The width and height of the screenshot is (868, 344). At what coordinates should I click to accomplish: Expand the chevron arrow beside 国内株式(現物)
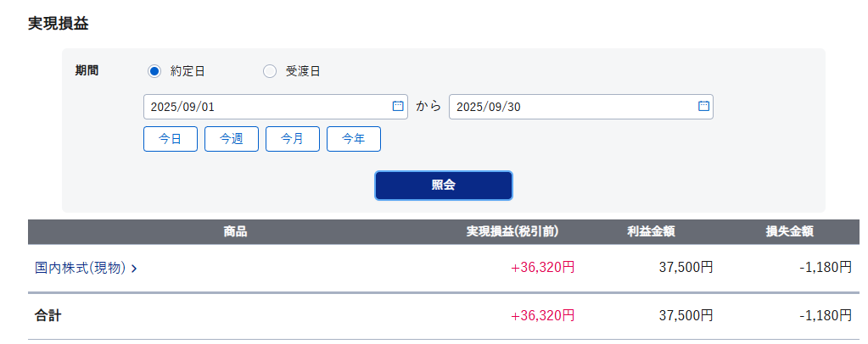coord(135,269)
